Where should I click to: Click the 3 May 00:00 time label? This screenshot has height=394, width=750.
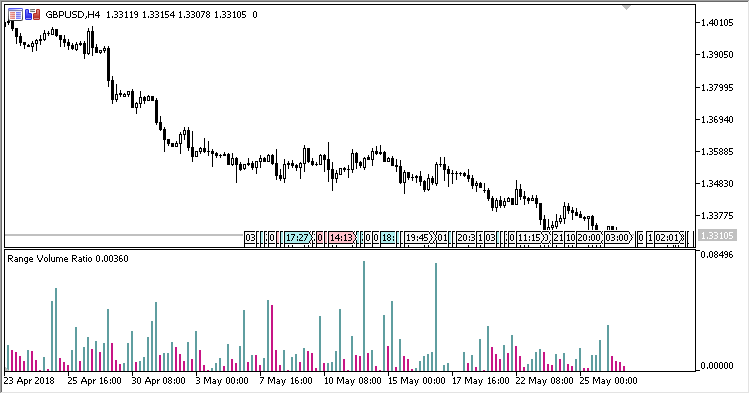[x=222, y=381]
